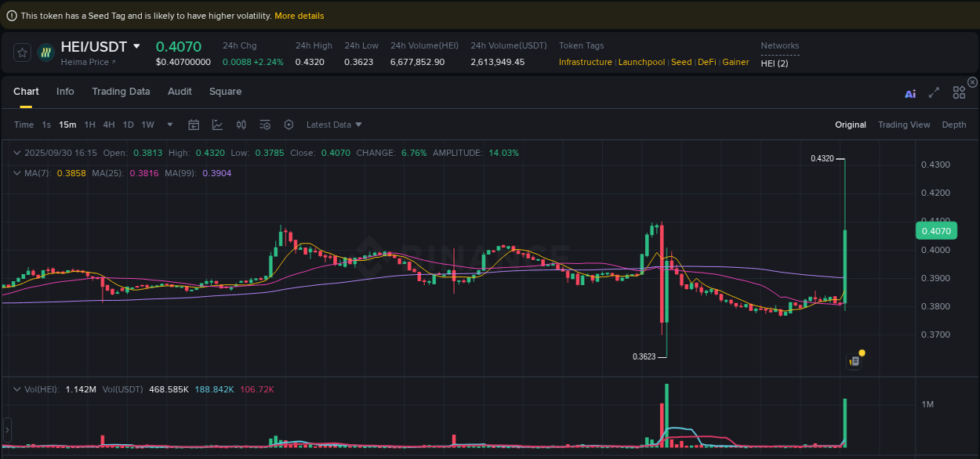The height and width of the screenshot is (459, 980).
Task: Click the Seed token tag link
Action: pyautogui.click(x=681, y=62)
